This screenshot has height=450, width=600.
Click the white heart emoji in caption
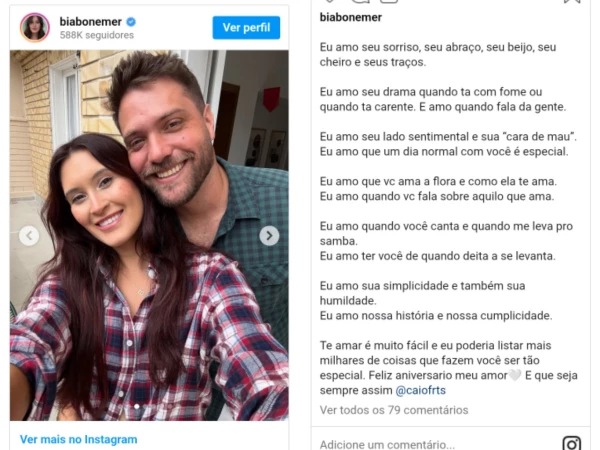(515, 375)
